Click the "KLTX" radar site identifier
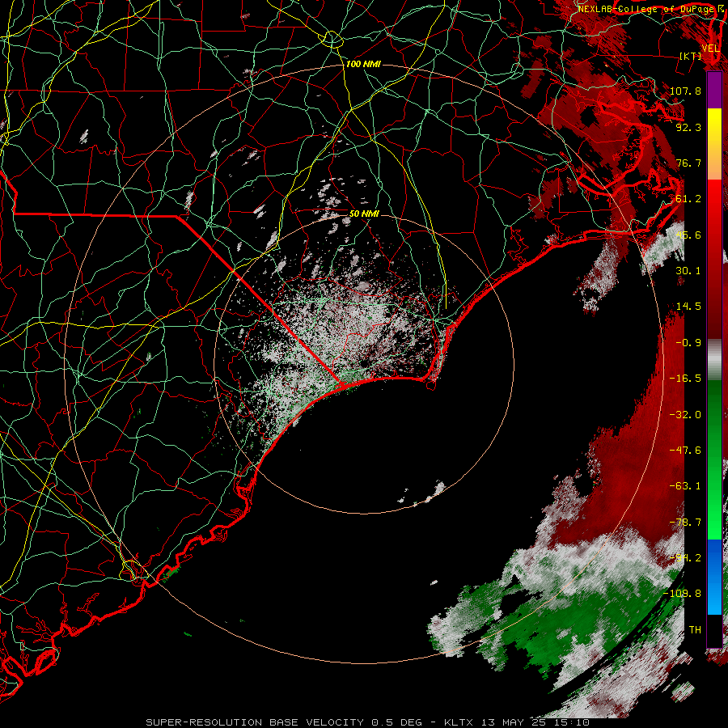Screen dimensions: 728x728 coord(459,722)
